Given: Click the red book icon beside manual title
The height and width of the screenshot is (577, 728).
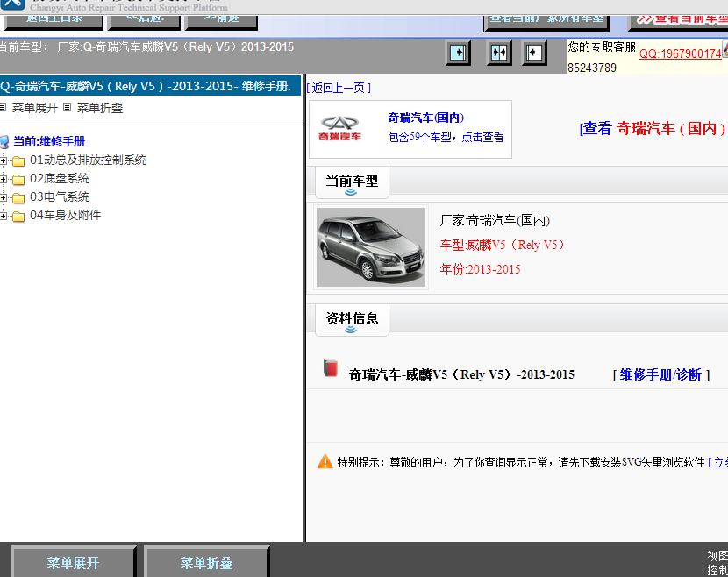Looking at the screenshot, I should 331,368.
